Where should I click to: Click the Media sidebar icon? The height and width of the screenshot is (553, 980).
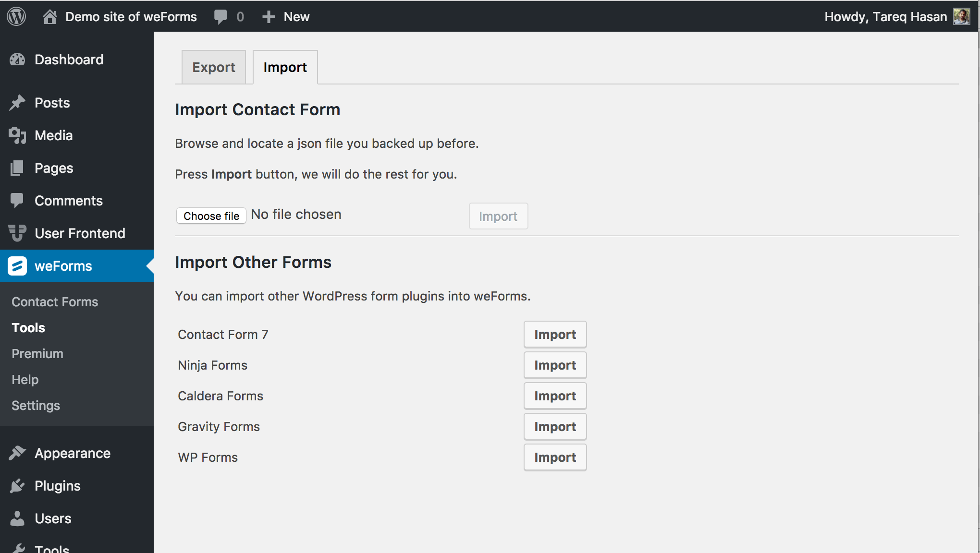[17, 134]
